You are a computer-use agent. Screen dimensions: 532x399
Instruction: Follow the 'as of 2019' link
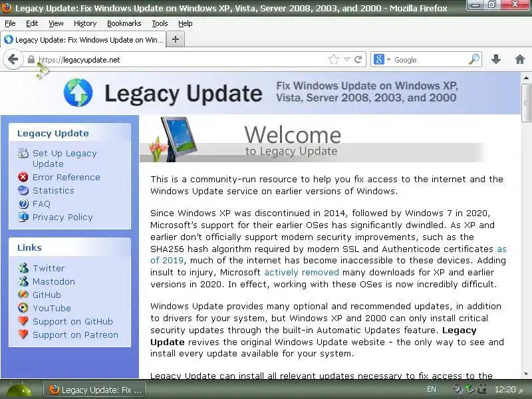pos(167,261)
